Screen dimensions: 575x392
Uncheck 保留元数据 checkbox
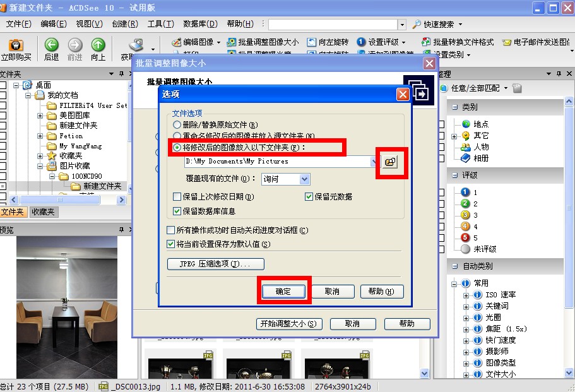pyautogui.click(x=309, y=197)
